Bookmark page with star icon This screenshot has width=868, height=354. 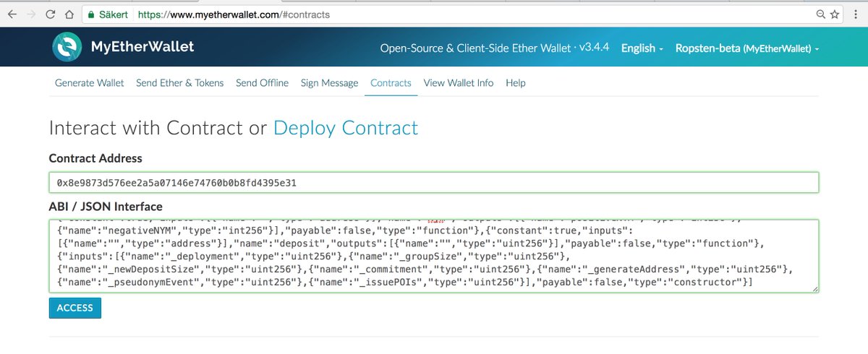[x=834, y=14]
